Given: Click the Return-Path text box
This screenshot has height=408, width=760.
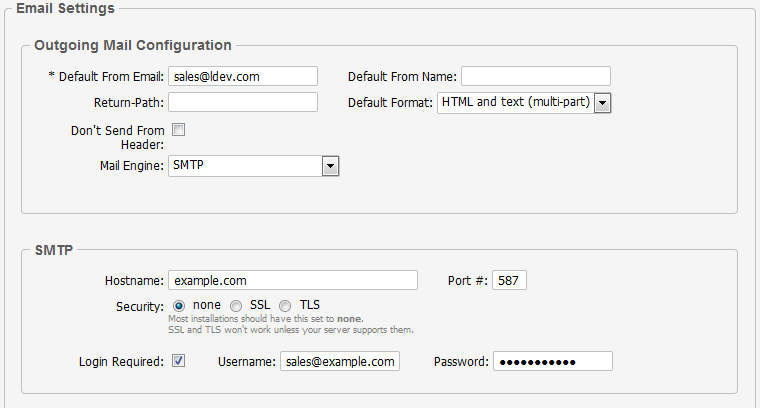Looking at the screenshot, I should [243, 102].
